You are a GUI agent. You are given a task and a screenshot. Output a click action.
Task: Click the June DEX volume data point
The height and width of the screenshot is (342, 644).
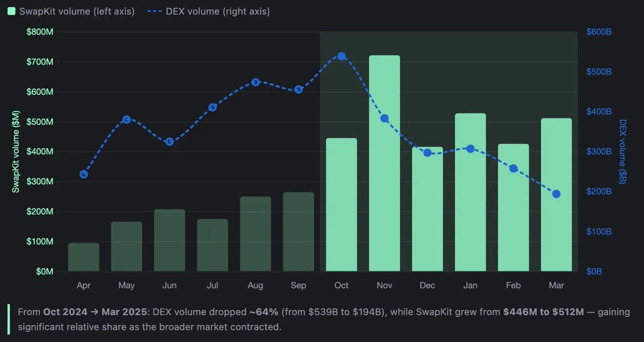[170, 142]
